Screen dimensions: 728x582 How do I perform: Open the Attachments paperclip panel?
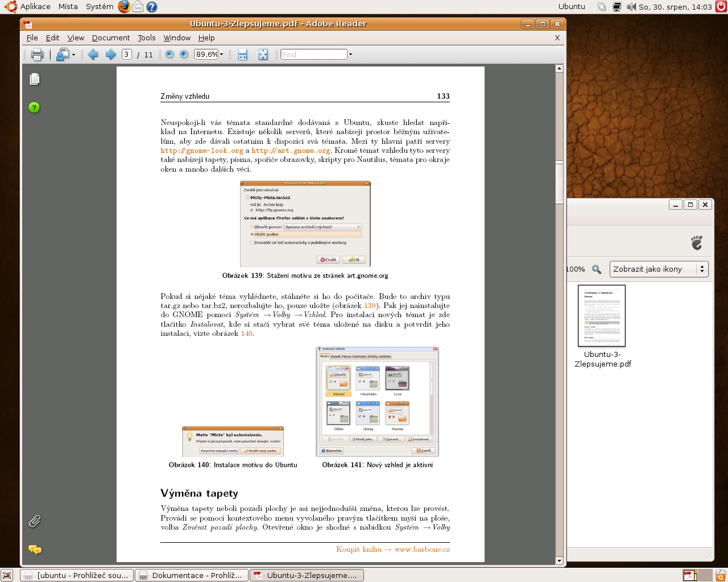35,521
